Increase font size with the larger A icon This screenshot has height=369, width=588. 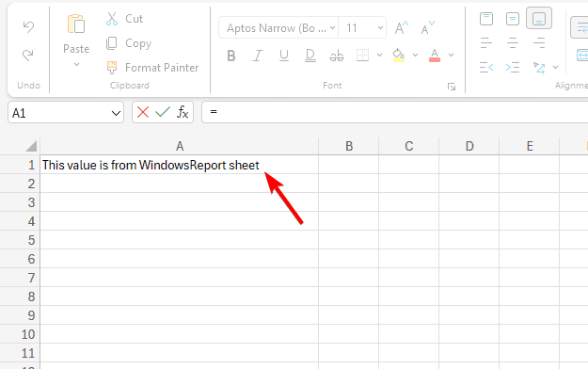click(x=401, y=28)
